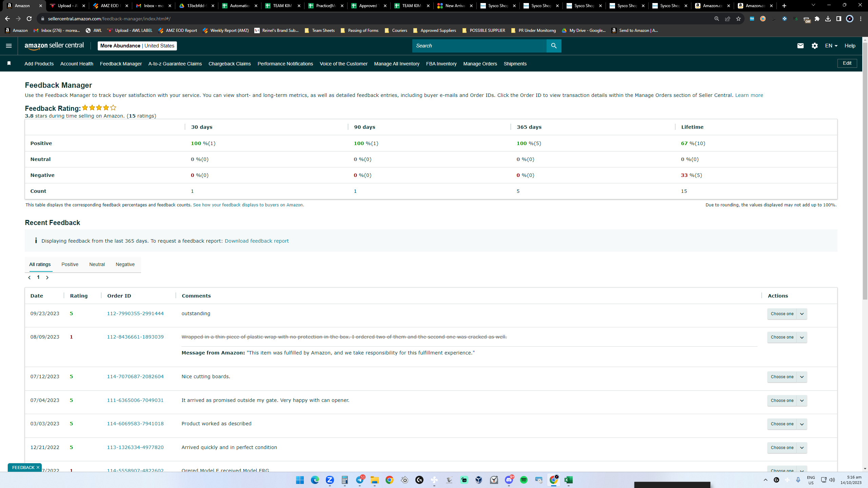Open Microsoft Edge from taskbar

tap(315, 480)
